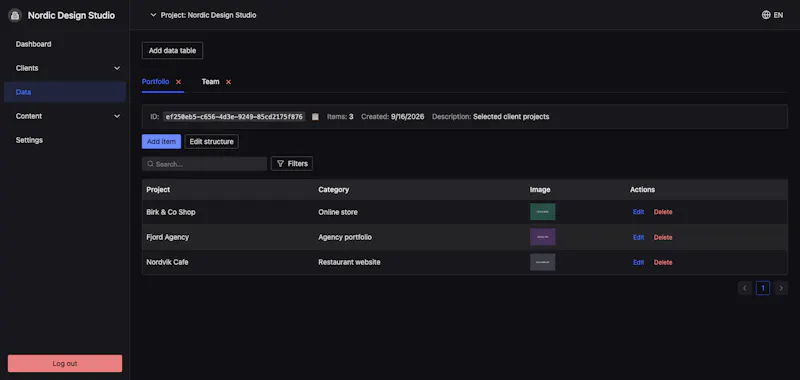Open Birk & Co Shop image thumbnail
This screenshot has width=800, height=380.
click(x=543, y=212)
